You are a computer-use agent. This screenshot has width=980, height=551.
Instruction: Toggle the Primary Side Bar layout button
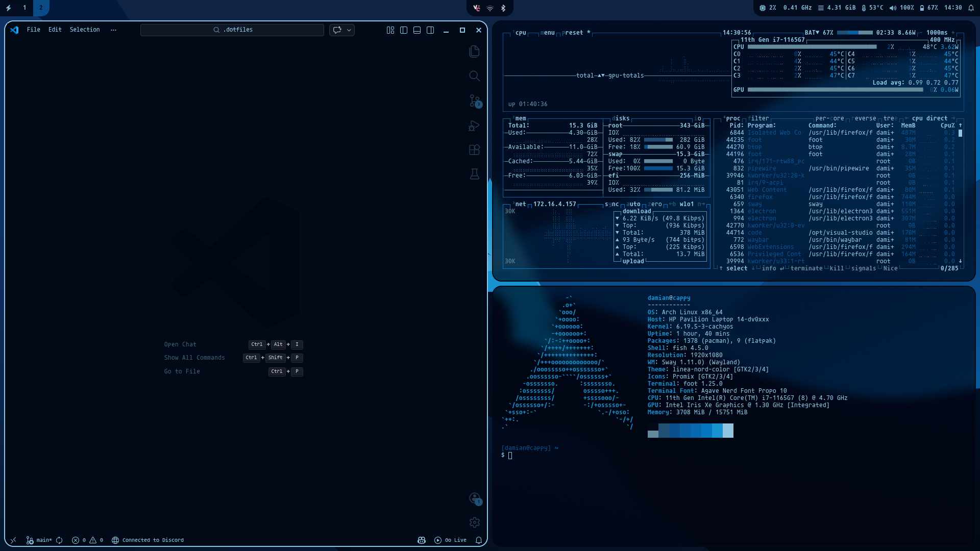click(404, 30)
